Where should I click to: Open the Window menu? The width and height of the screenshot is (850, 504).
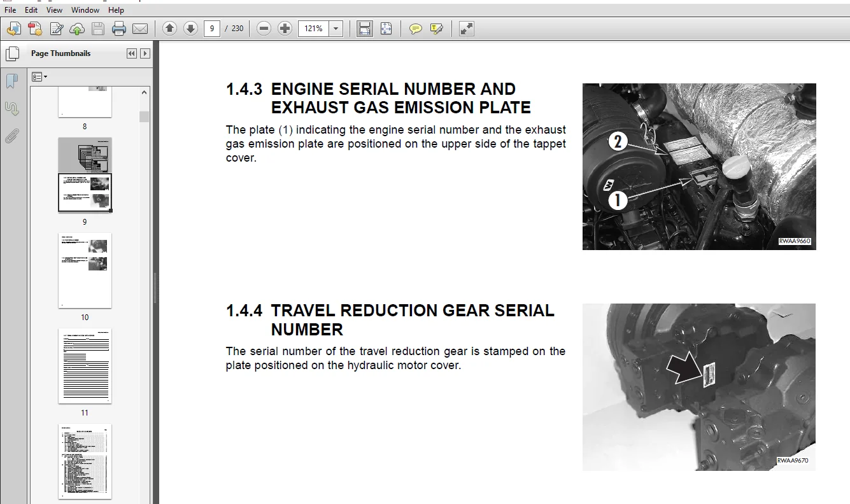(x=85, y=10)
